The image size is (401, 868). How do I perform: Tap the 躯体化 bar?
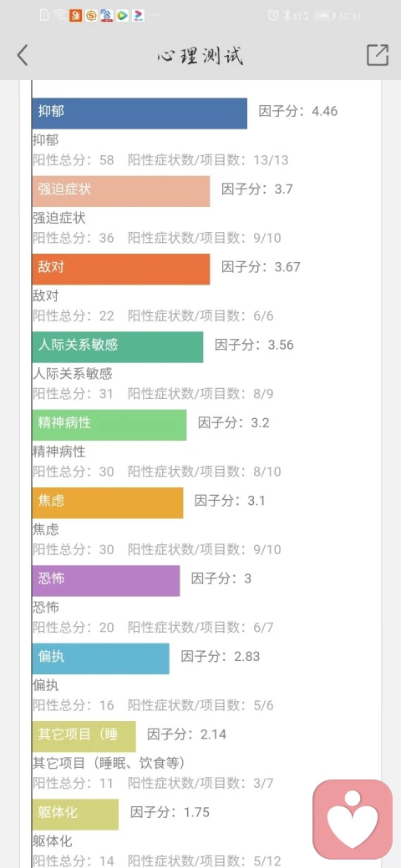pyautogui.click(x=75, y=815)
